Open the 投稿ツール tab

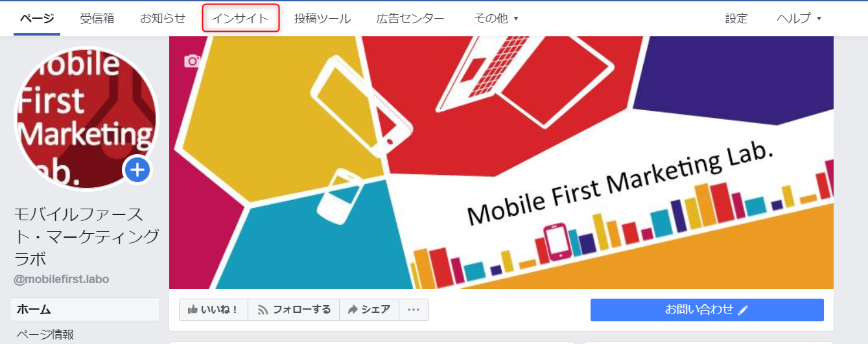[x=322, y=19]
